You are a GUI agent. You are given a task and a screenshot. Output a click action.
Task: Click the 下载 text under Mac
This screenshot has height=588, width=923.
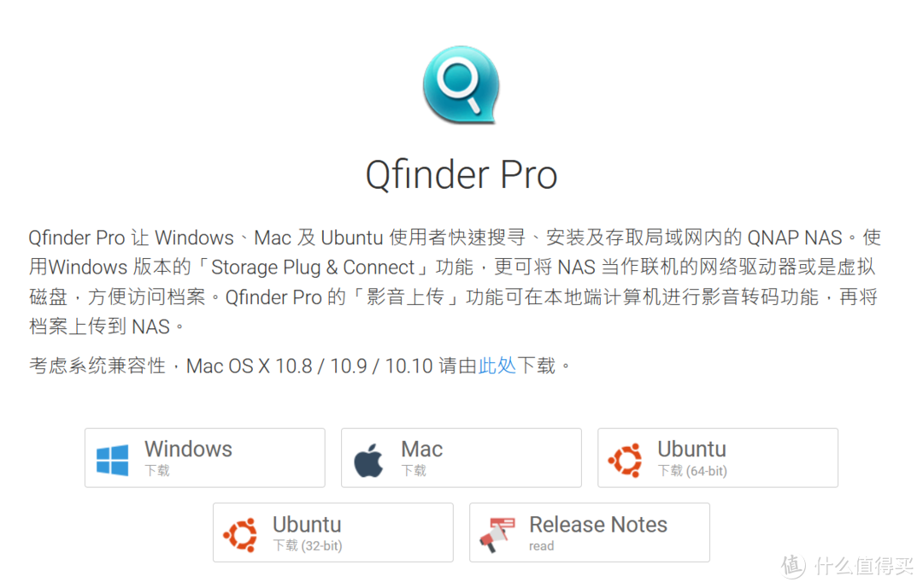[x=414, y=470]
